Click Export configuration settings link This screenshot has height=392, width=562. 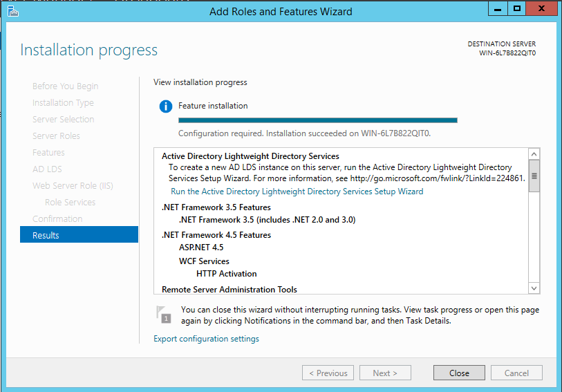(206, 339)
